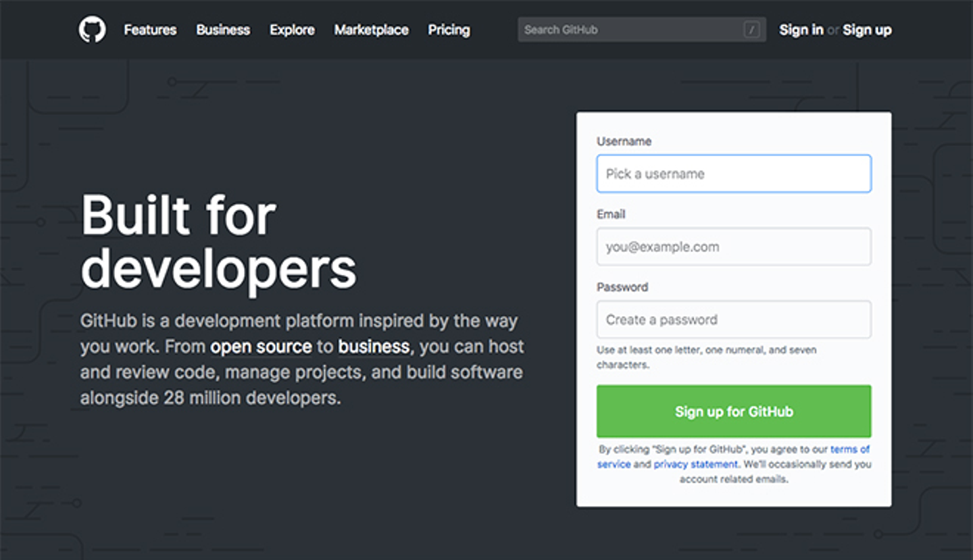
Task: Click the Sign in link
Action: (801, 30)
